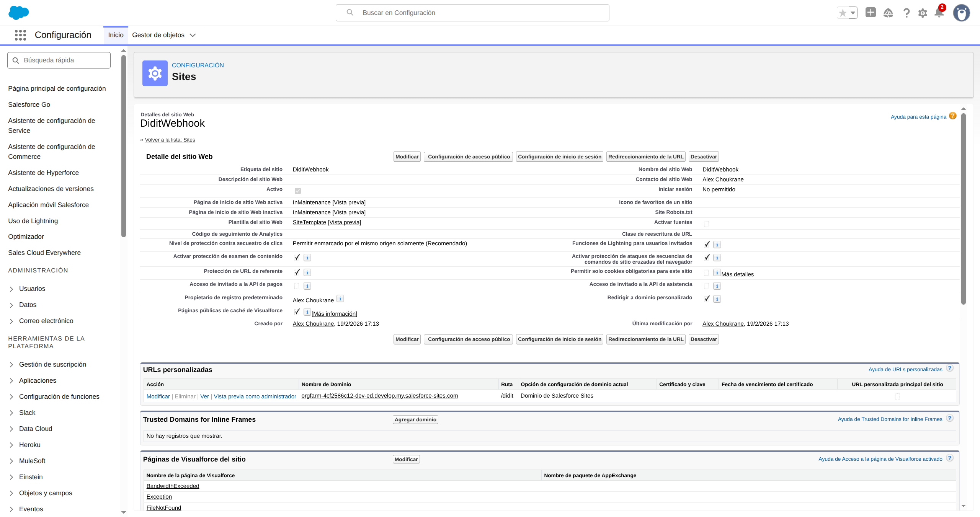Open the favorites list dropdown arrow
This screenshot has width=980, height=517.
coord(853,13)
